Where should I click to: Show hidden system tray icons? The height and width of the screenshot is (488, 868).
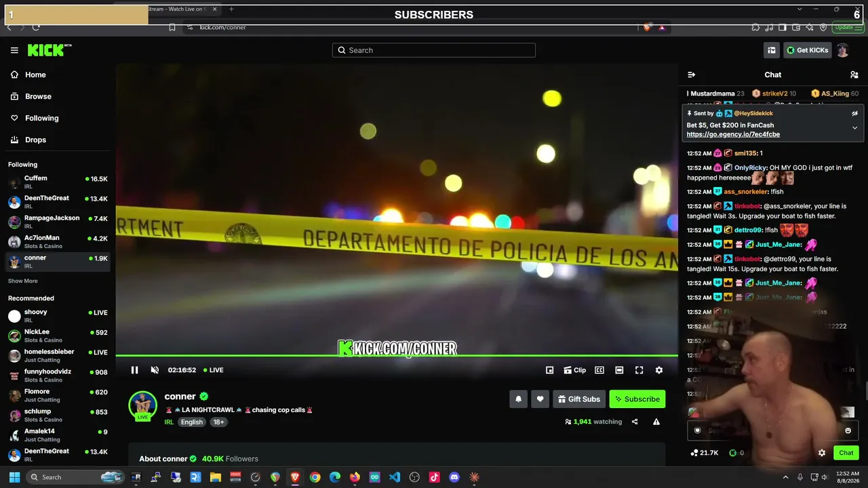point(786,477)
